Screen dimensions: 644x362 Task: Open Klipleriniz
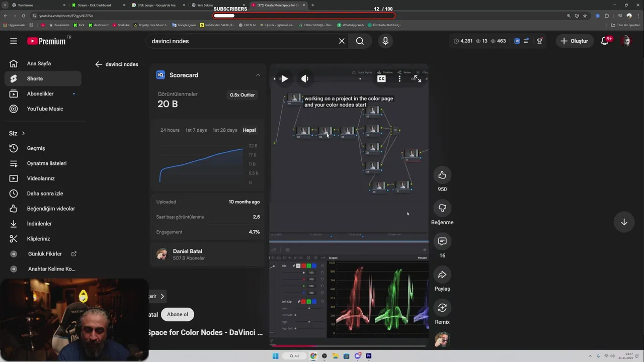tap(43, 239)
